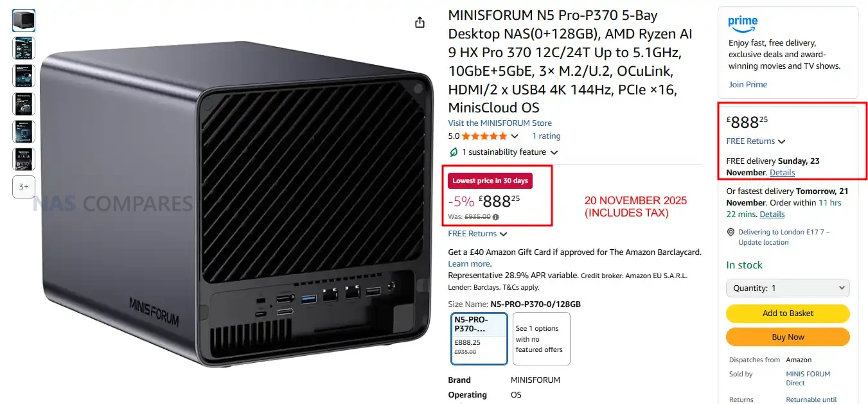868x404 pixels.
Task: Expand FREE Returns under the main price
Action: tap(477, 234)
